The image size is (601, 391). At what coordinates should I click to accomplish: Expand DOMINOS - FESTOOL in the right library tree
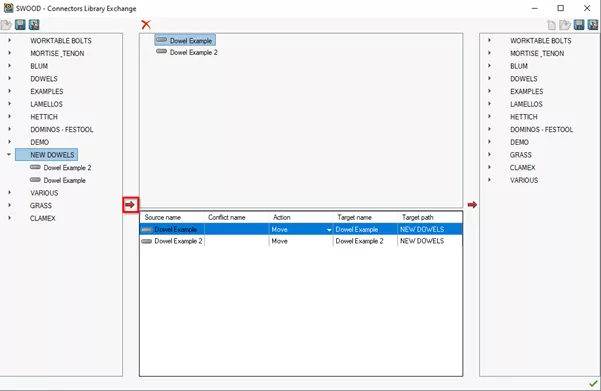[x=489, y=129]
